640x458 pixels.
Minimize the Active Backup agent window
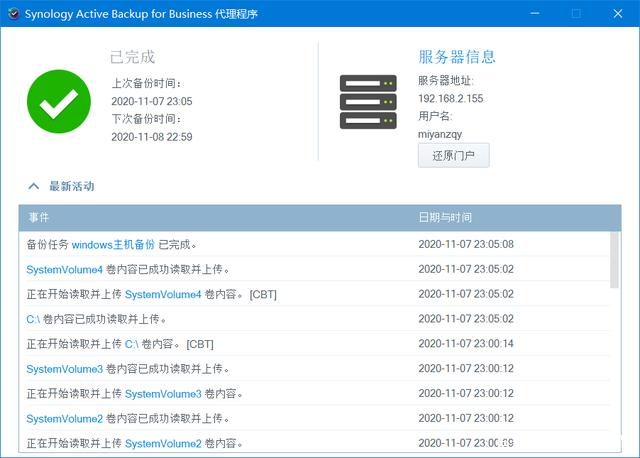(x=535, y=13)
